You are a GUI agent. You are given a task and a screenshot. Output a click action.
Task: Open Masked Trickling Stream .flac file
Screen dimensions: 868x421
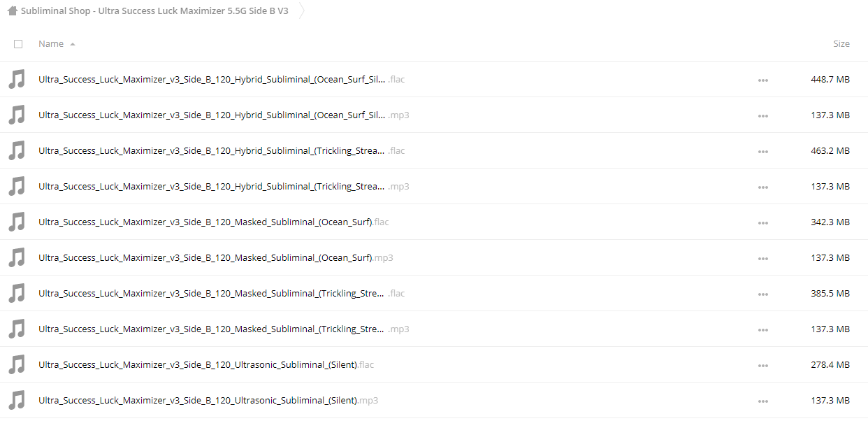click(x=222, y=293)
